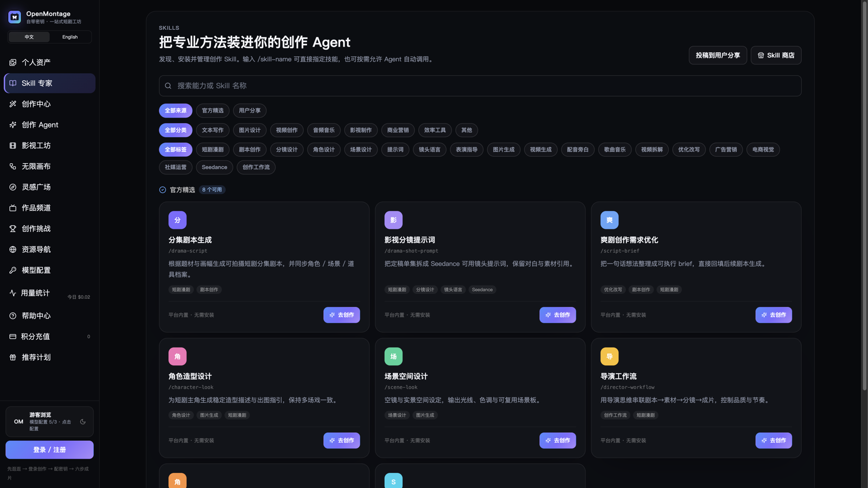Open 用量统计 in sidebar
This screenshot has height=488, width=868.
click(49, 293)
